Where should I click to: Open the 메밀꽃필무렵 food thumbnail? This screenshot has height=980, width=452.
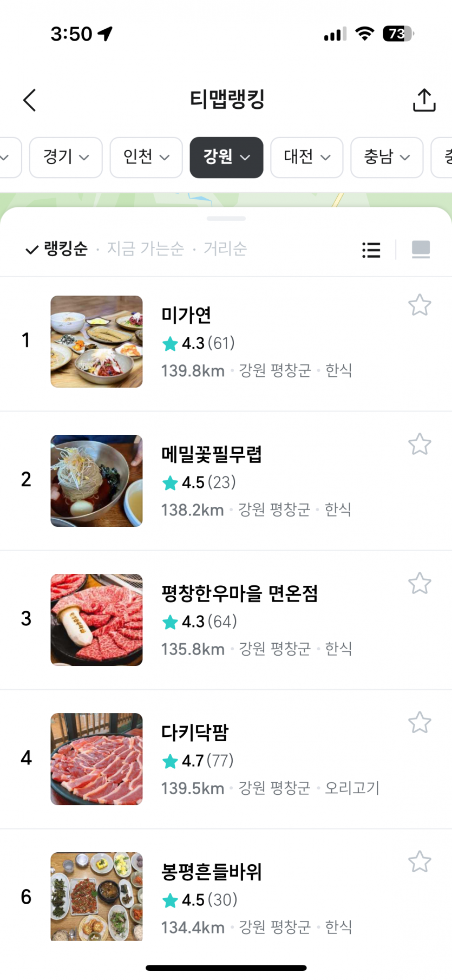click(96, 481)
